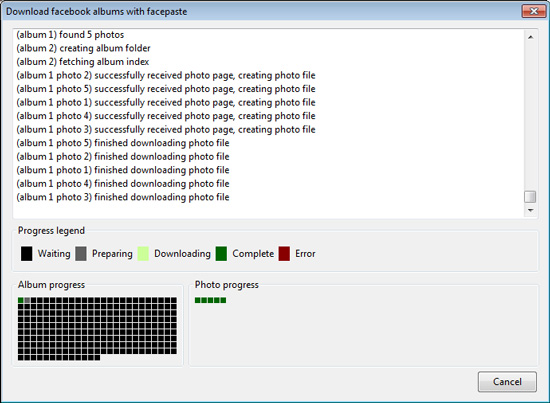Click the light green Downloading legend swatch

pyautogui.click(x=143, y=254)
